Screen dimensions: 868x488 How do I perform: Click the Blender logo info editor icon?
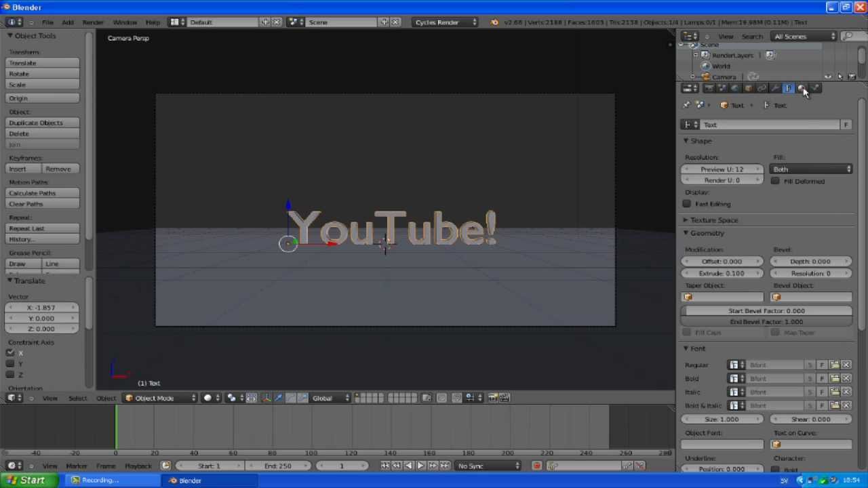pos(494,22)
